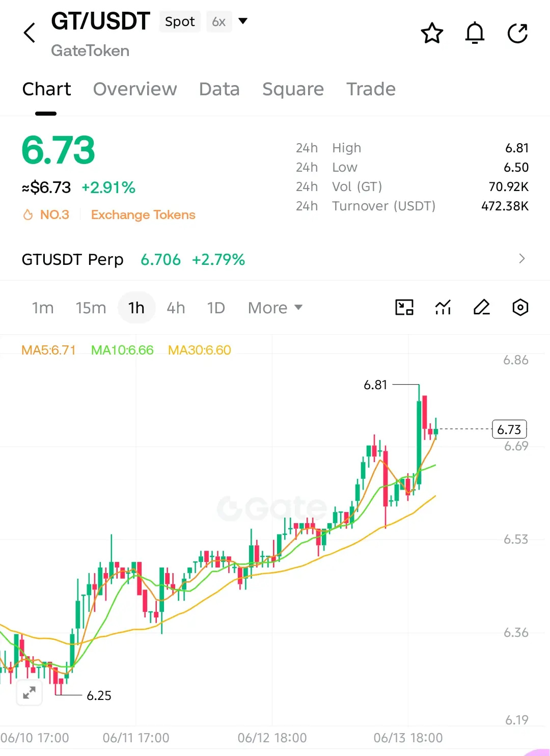Screen dimensions: 550x756
Task: Tap the 06/13 18:00 time label
Action: pyautogui.click(x=408, y=738)
